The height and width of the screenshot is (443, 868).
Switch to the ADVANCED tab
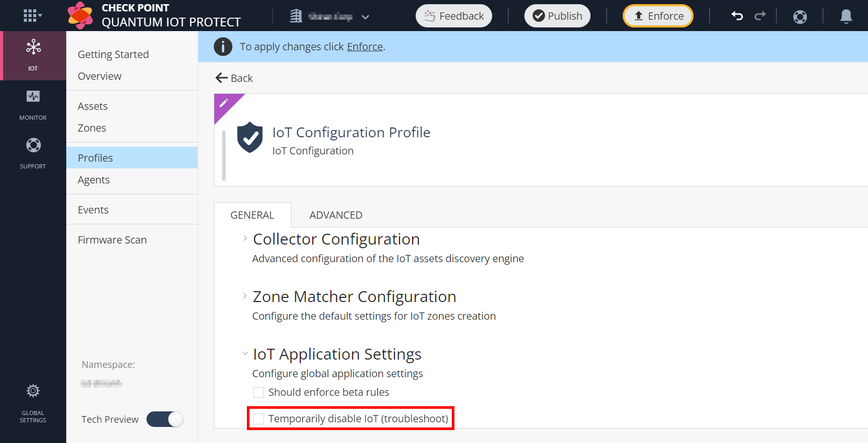coord(336,215)
